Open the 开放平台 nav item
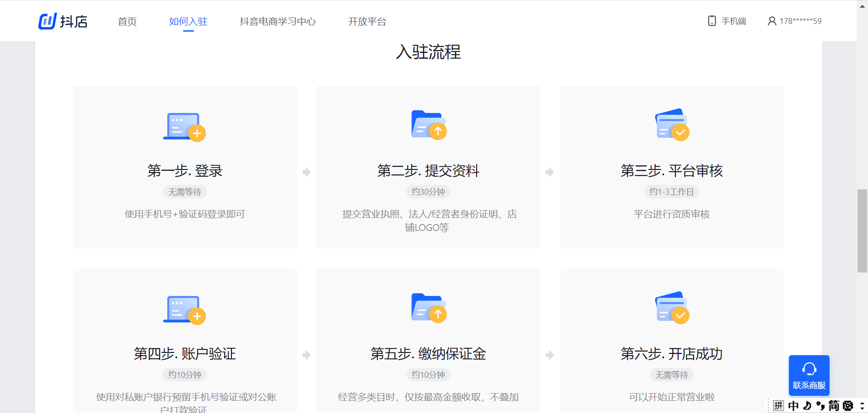This screenshot has width=868, height=413. [367, 21]
